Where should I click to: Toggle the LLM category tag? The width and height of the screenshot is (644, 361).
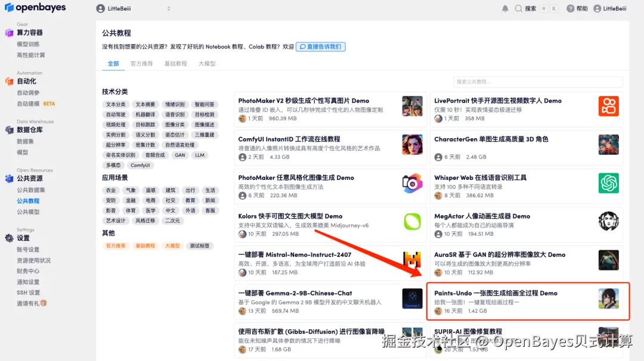click(x=200, y=155)
